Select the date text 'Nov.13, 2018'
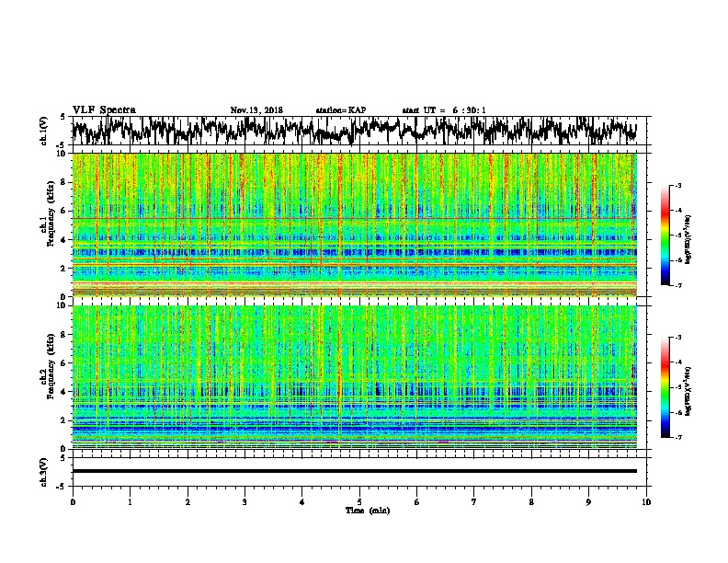 pyautogui.click(x=256, y=110)
